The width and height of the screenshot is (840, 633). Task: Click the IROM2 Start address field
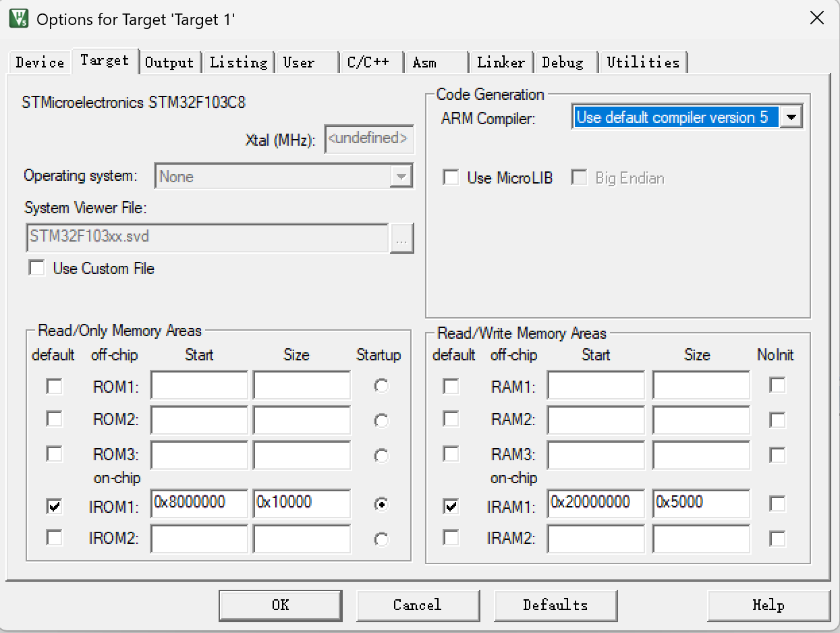199,539
